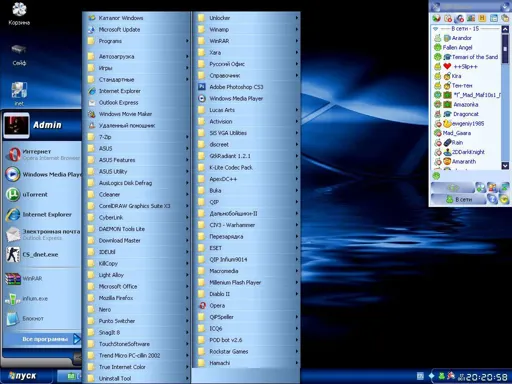Open Электронная почта Outlook Express pinned item

(x=42, y=234)
